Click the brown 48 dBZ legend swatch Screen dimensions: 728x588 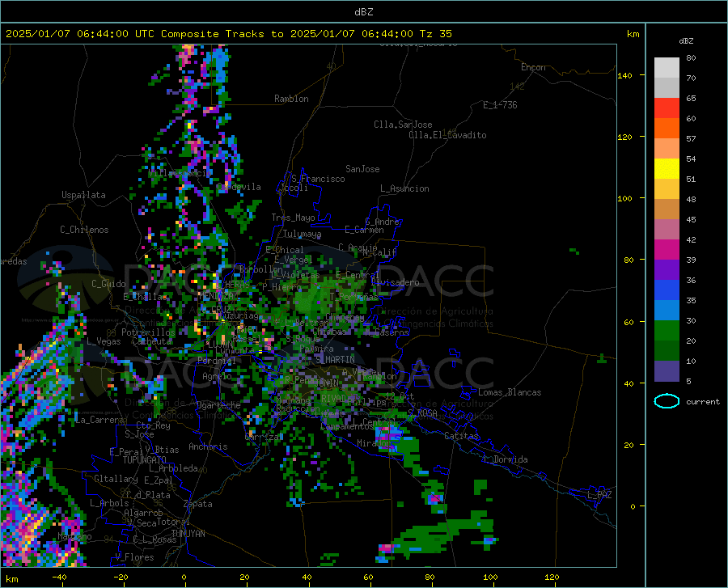pos(667,209)
